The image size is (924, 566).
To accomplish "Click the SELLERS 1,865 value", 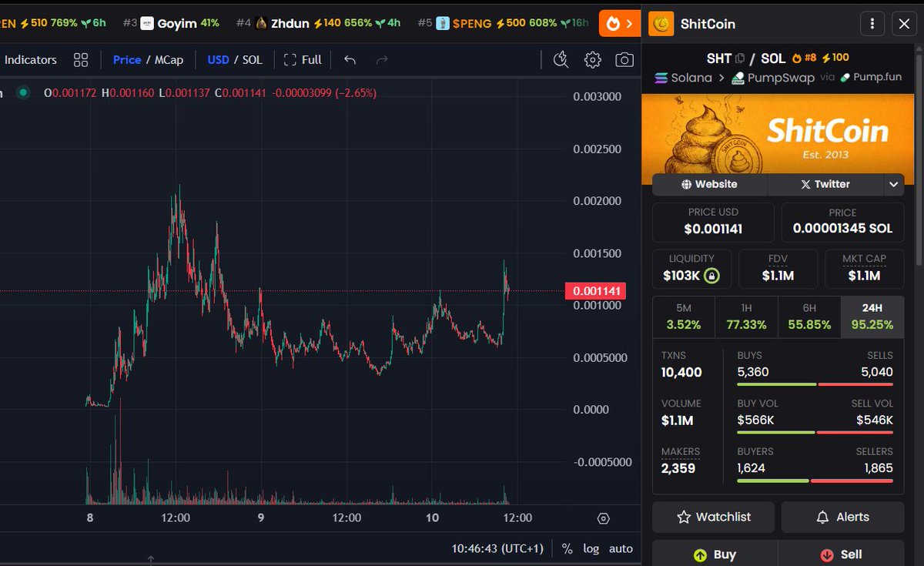I will point(879,468).
